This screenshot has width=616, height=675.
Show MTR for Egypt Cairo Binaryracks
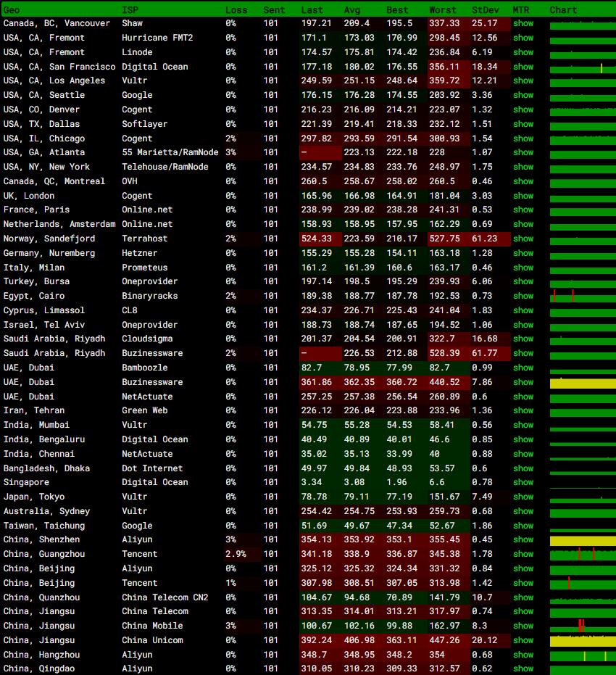523,296
